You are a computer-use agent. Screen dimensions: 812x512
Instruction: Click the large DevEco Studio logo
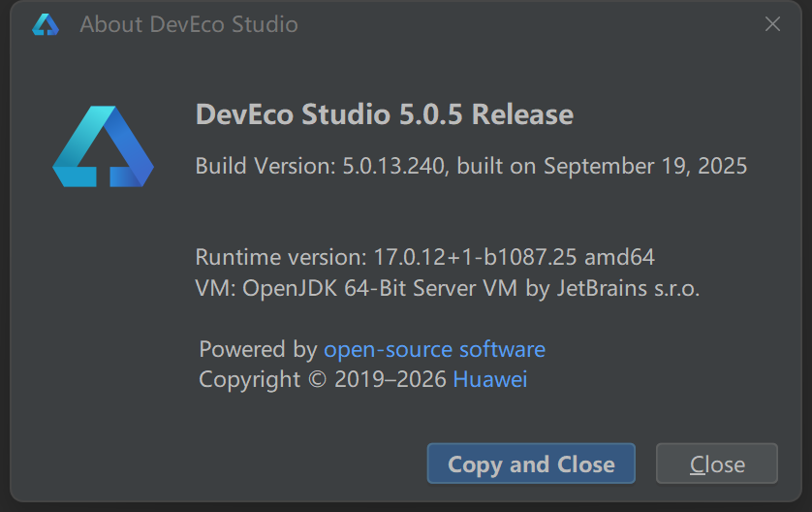(x=103, y=146)
